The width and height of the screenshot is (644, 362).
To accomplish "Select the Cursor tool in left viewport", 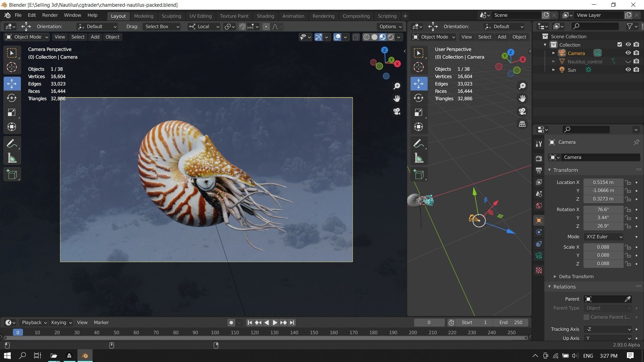I will [12, 67].
